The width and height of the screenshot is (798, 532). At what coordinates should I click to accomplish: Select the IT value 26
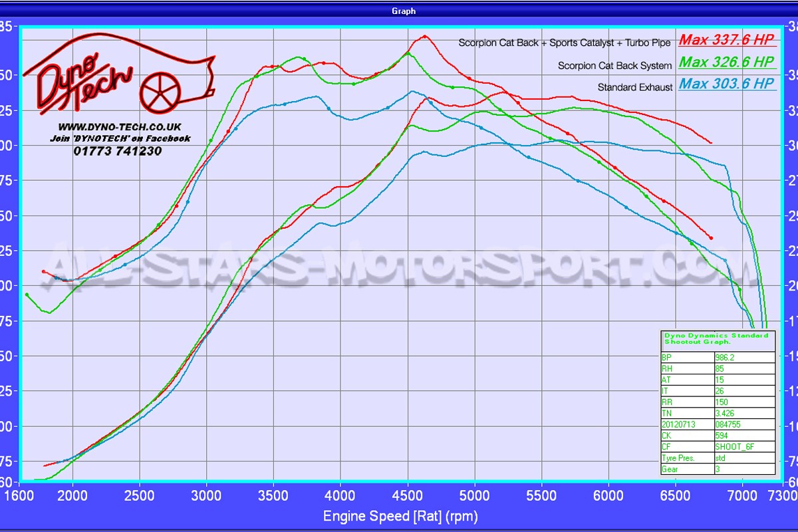point(744,390)
